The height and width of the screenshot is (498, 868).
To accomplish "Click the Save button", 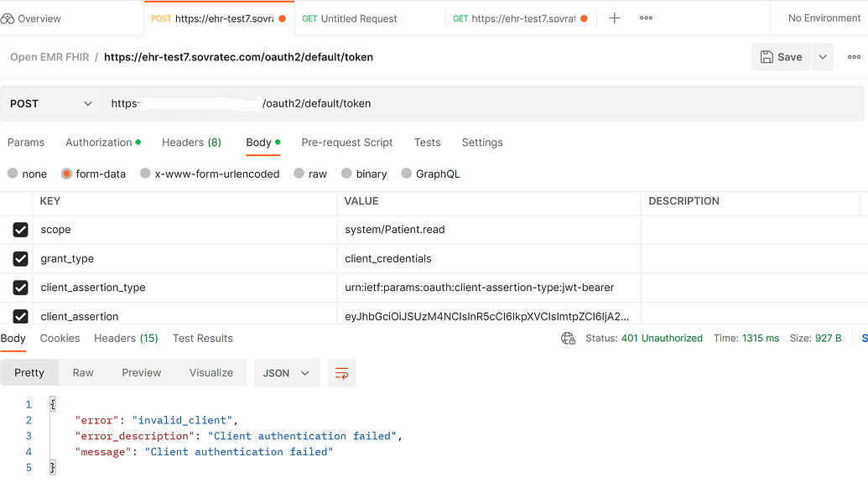I will click(x=781, y=56).
